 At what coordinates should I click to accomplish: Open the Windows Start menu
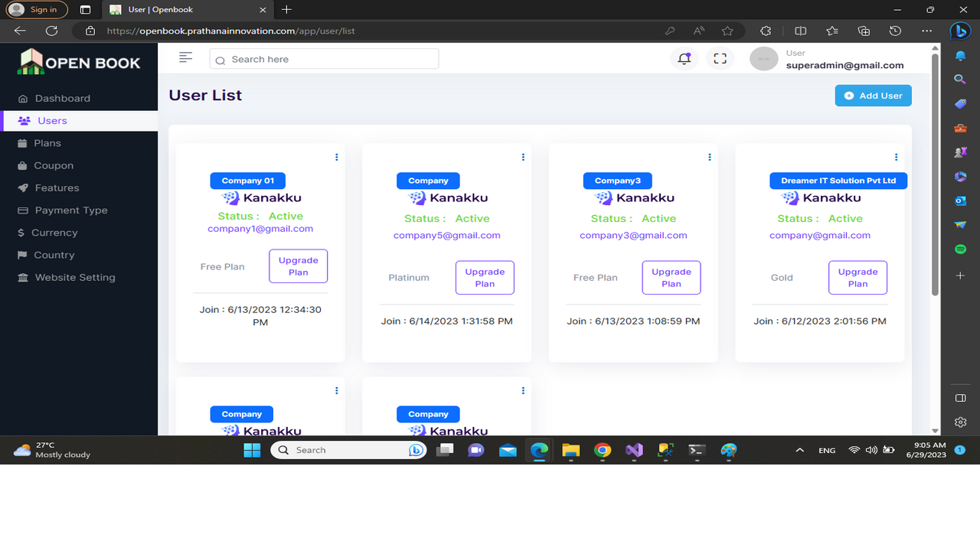[251, 450]
